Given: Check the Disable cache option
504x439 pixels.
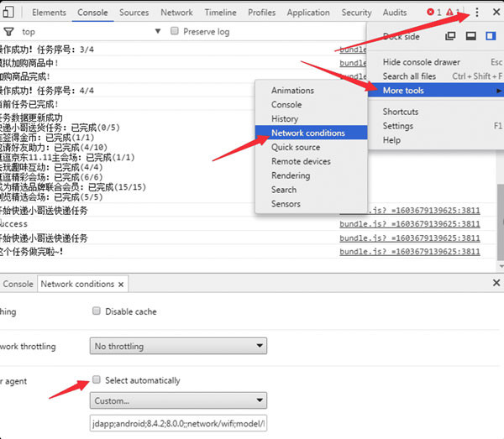Looking at the screenshot, I should 97,311.
